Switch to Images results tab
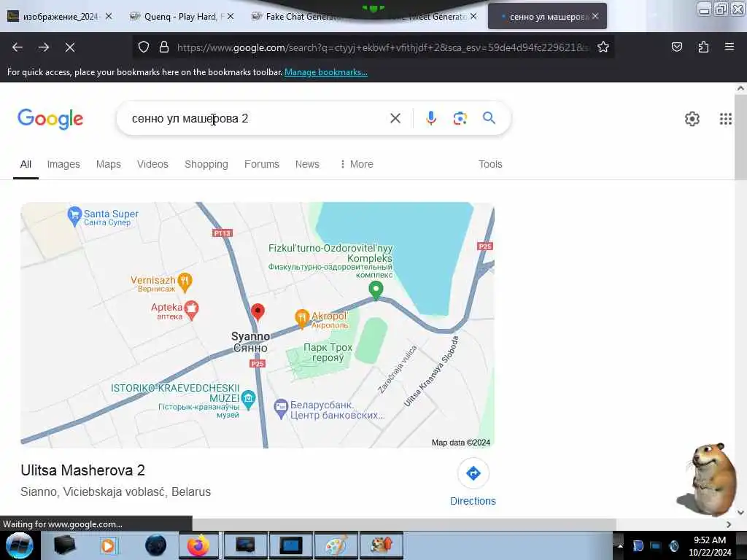The image size is (747, 560). point(63,164)
